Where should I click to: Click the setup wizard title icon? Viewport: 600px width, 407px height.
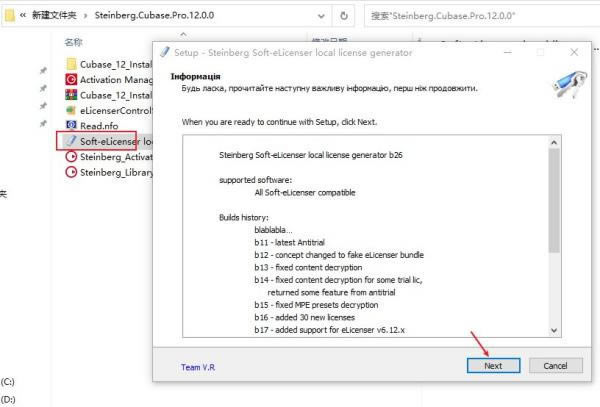[165, 52]
